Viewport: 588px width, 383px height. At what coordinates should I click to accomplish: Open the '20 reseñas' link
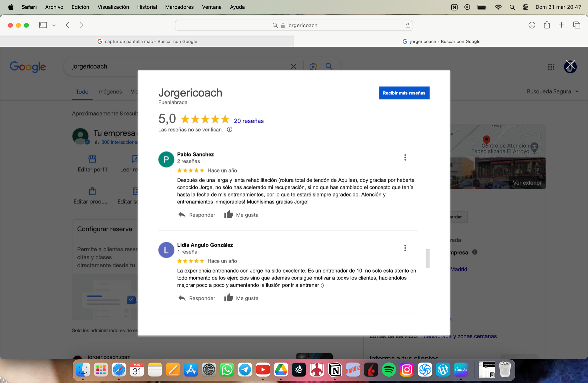coord(249,121)
